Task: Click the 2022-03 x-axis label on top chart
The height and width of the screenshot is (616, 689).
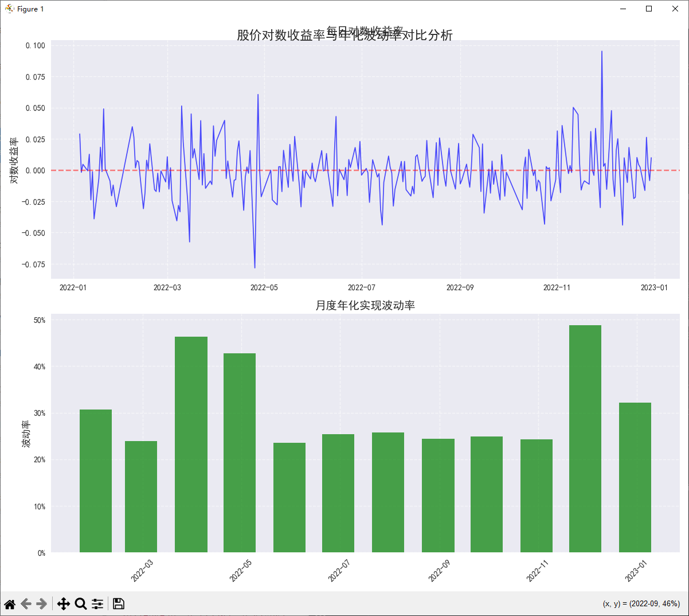Action: pyautogui.click(x=167, y=287)
